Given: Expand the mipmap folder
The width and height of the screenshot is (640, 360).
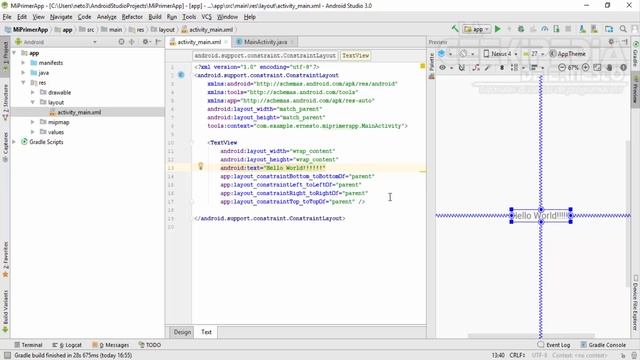Looking at the screenshot, I should pyautogui.click(x=33, y=122).
